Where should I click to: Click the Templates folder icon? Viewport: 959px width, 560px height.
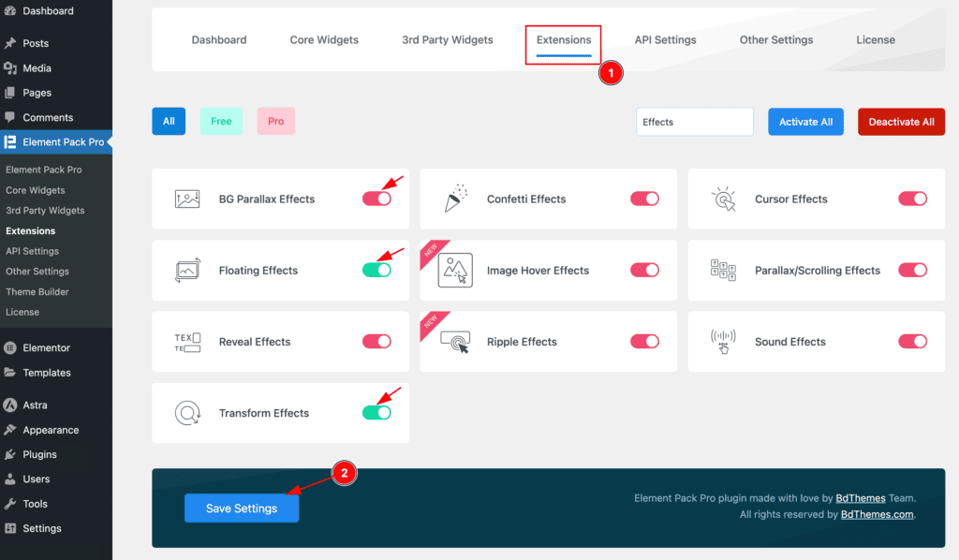pyautogui.click(x=9, y=373)
